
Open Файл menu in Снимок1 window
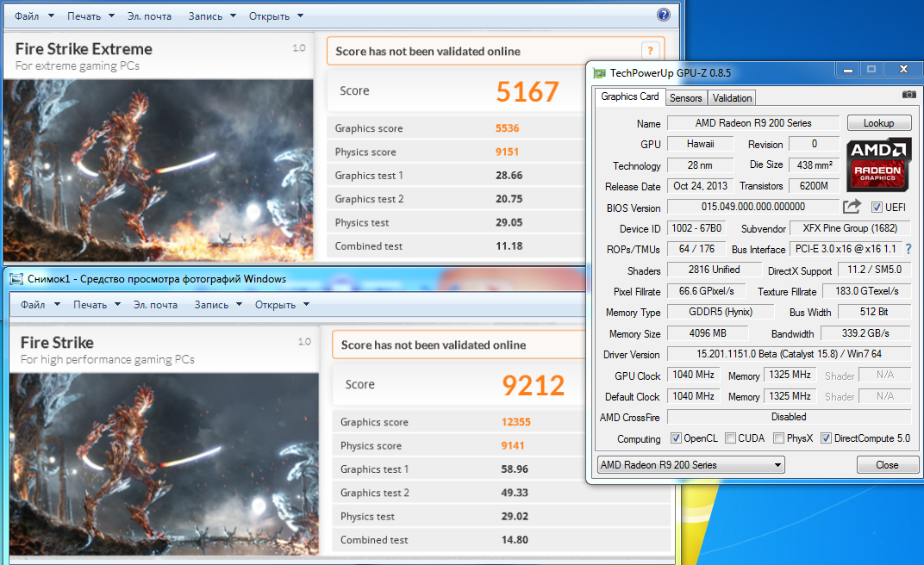[x=40, y=304]
